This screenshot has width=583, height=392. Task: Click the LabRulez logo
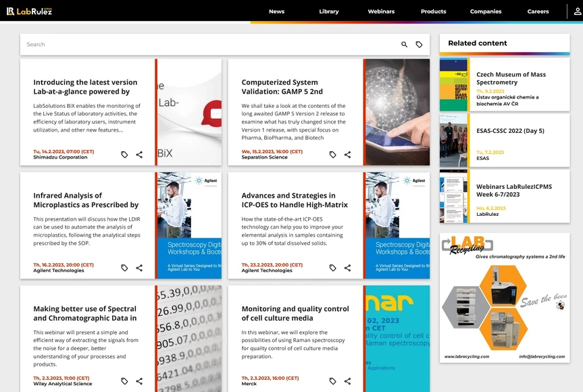point(29,11)
